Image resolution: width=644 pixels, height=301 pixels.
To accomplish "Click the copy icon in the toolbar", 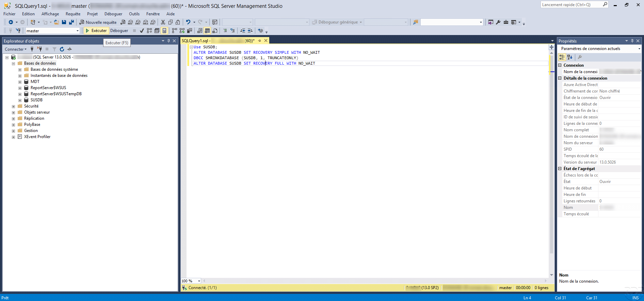I will tap(171, 22).
